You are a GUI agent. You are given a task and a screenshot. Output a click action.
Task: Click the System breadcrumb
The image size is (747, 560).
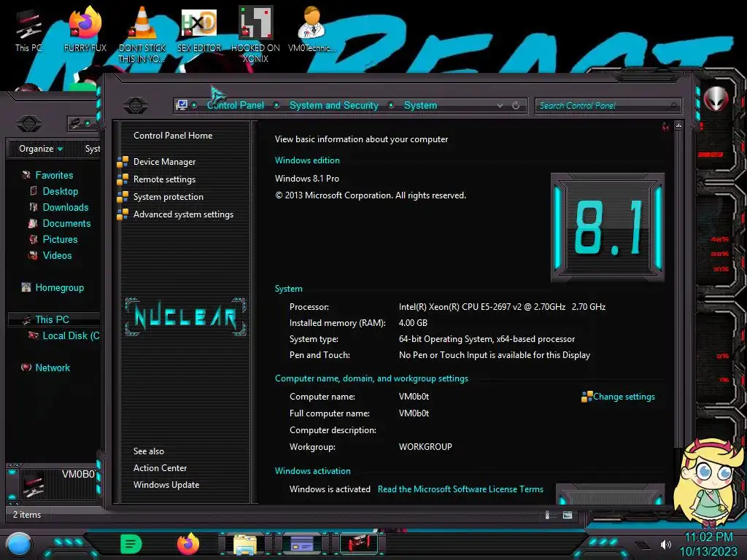(x=420, y=105)
